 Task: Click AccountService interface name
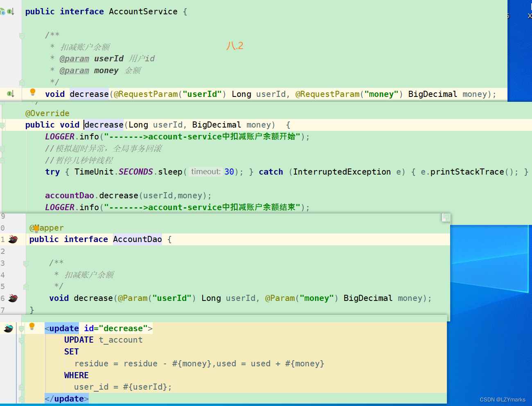coord(143,11)
